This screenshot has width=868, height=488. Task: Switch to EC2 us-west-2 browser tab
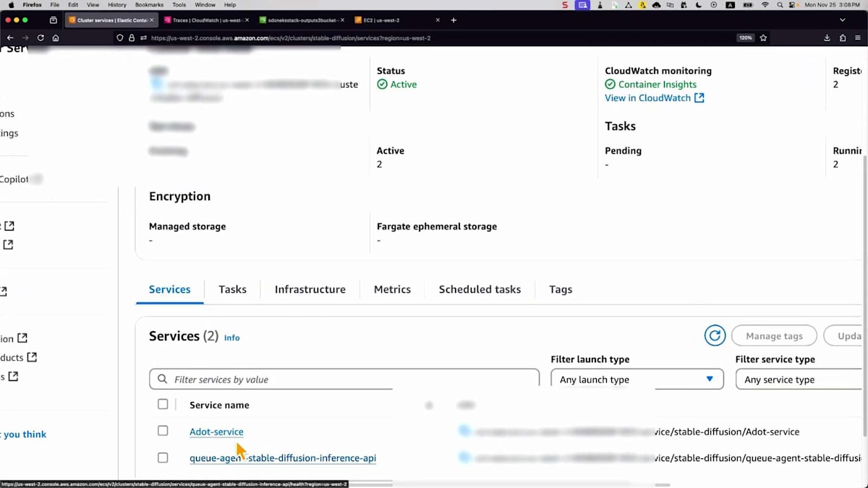[x=397, y=20]
